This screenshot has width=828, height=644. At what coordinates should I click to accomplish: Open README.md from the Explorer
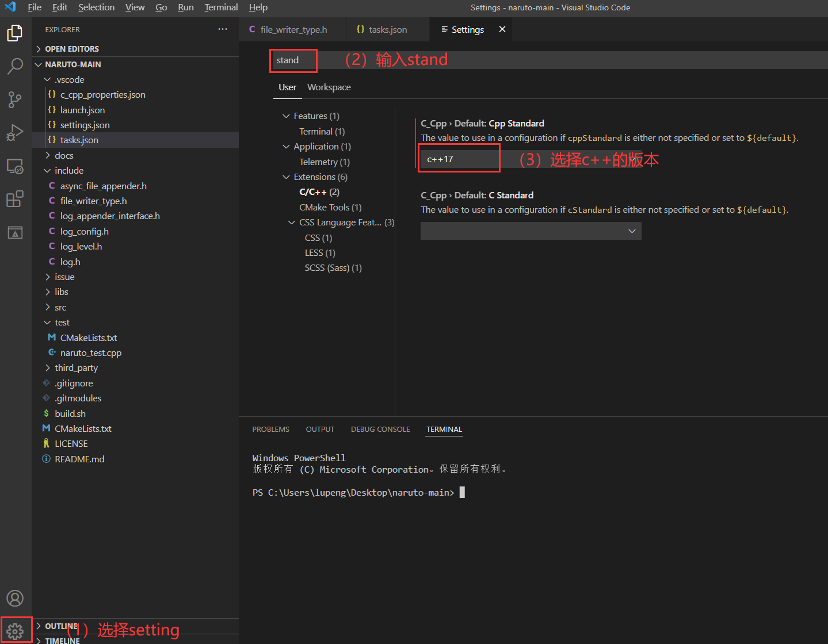click(79, 458)
